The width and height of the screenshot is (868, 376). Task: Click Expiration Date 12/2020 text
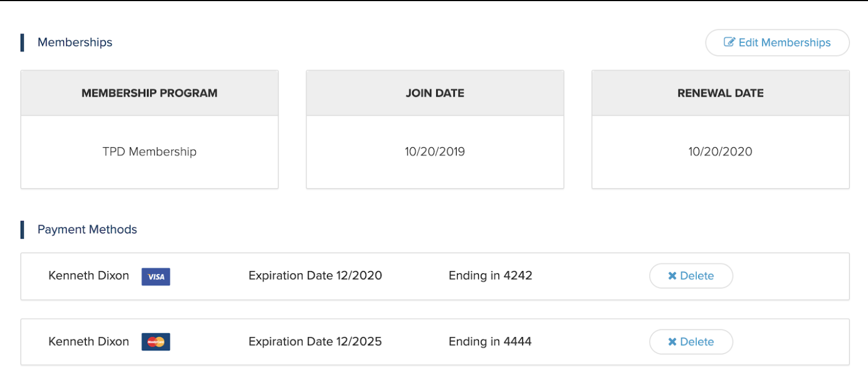tap(315, 276)
